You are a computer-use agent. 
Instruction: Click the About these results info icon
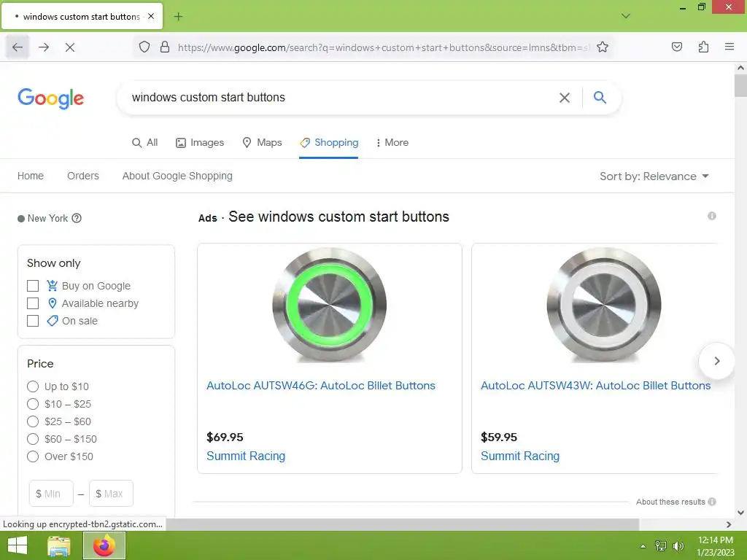[712, 502]
